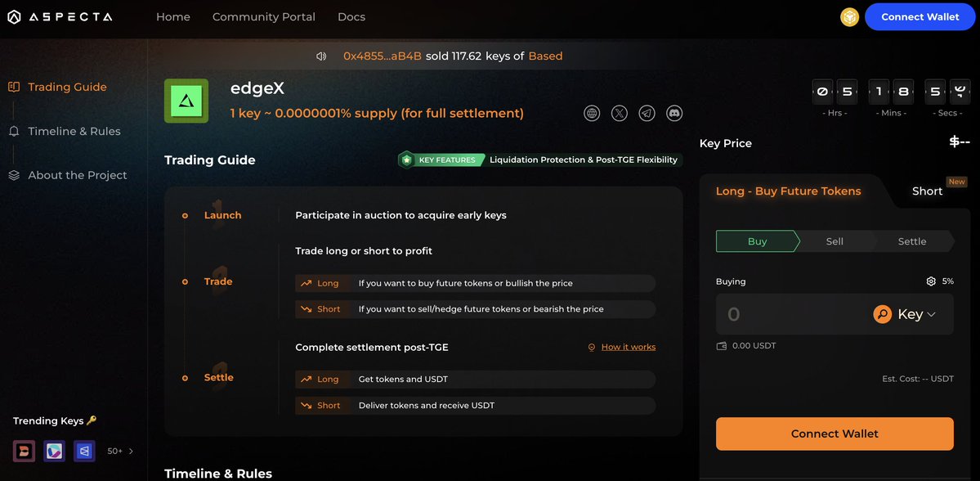Select the Buy step tab
980x481 pixels.
pos(757,241)
